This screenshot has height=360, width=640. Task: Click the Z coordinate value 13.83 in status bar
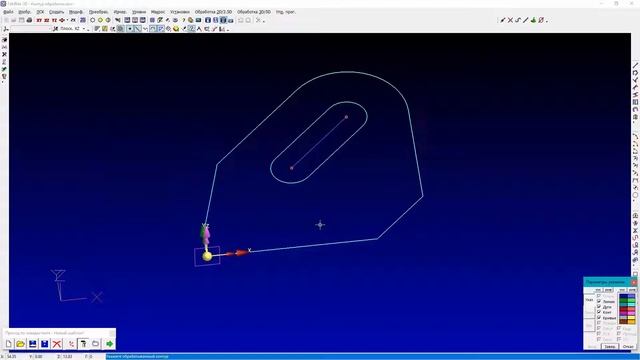coord(67,356)
